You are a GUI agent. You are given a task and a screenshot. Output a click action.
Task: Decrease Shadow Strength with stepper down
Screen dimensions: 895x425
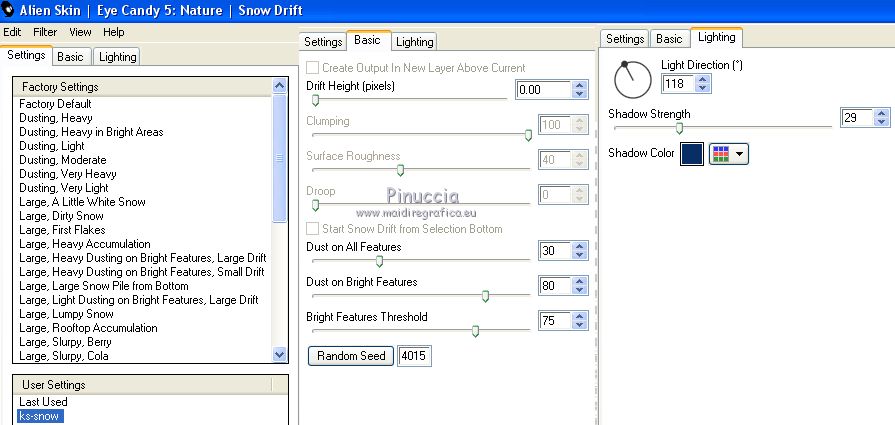[882, 122]
